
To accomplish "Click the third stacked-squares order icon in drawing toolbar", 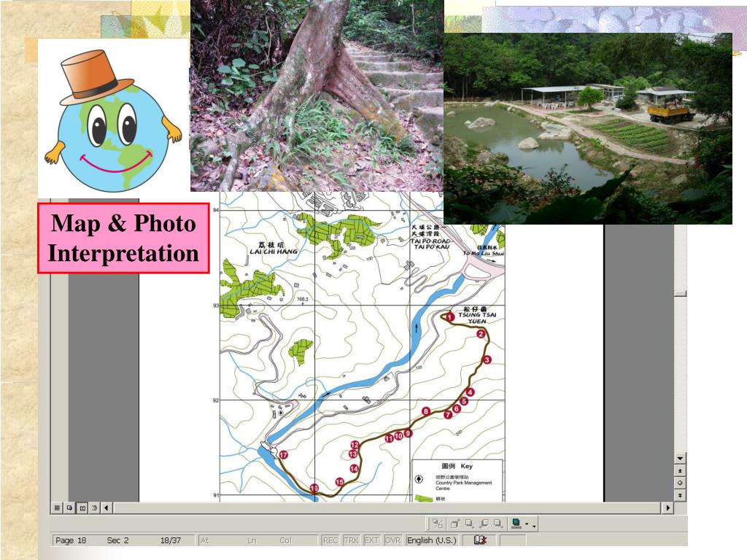I will pos(484,524).
